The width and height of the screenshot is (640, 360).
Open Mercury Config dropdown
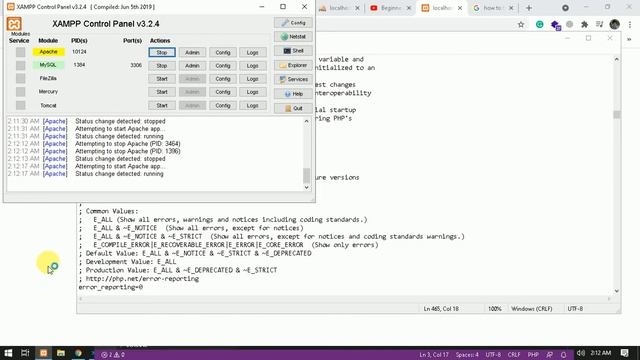(223, 92)
